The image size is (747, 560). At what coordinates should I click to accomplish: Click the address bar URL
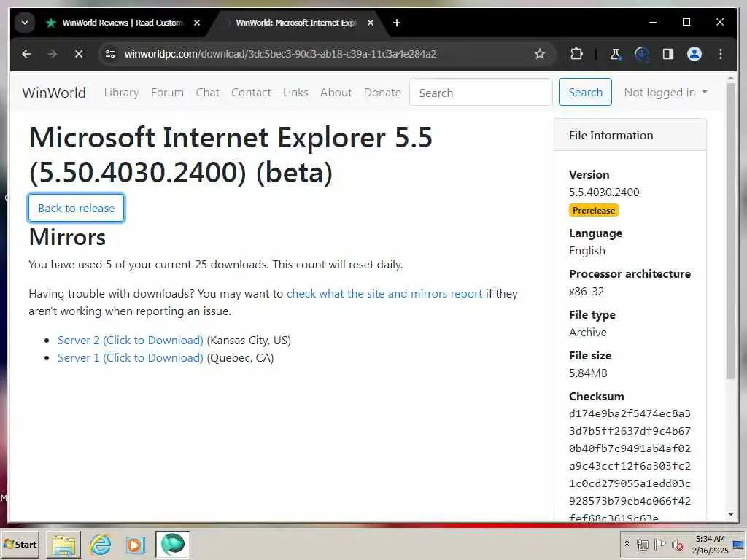[x=280, y=54]
